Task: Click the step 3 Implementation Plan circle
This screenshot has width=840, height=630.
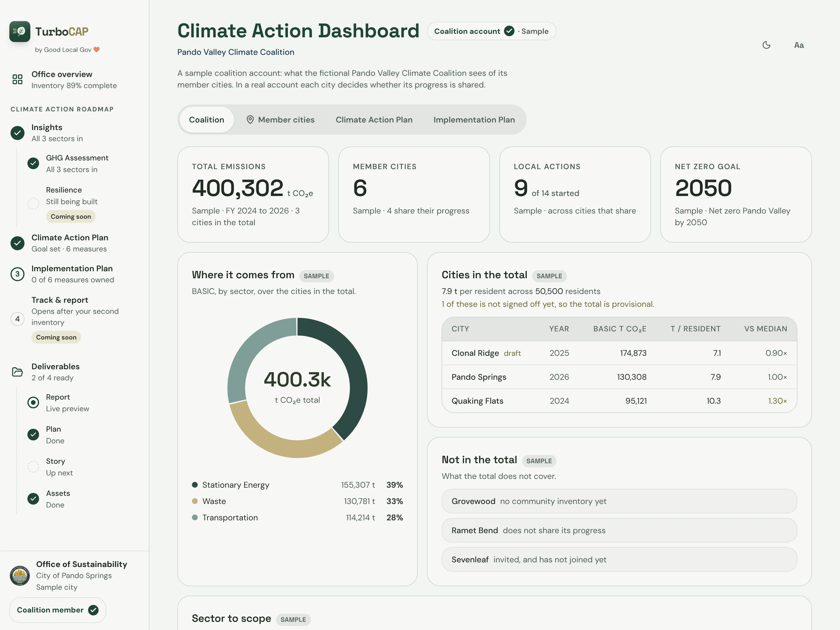Action: 17,274
